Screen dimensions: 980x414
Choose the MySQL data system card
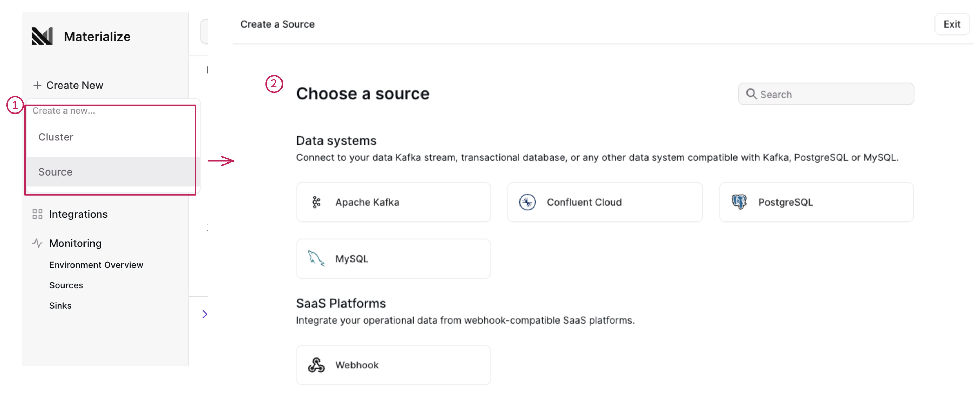click(x=393, y=258)
